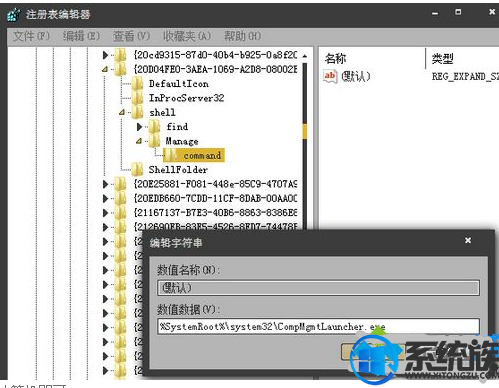Collapse the shell key
This screenshot has height=388, width=499.
(x=122, y=112)
